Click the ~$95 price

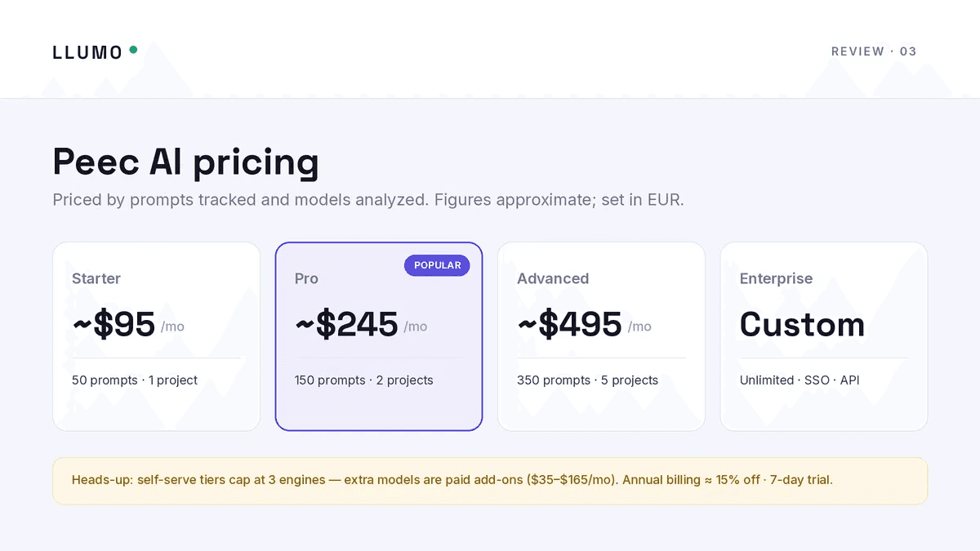point(114,325)
